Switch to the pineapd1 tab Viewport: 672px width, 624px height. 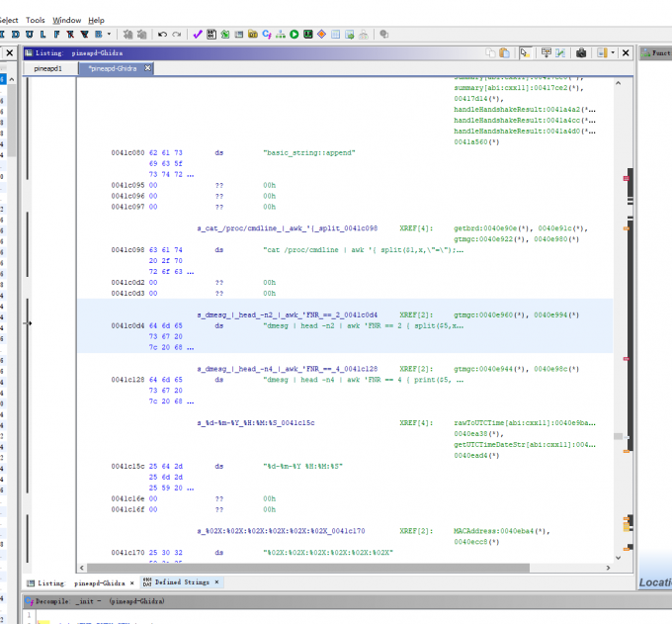pyautogui.click(x=48, y=68)
